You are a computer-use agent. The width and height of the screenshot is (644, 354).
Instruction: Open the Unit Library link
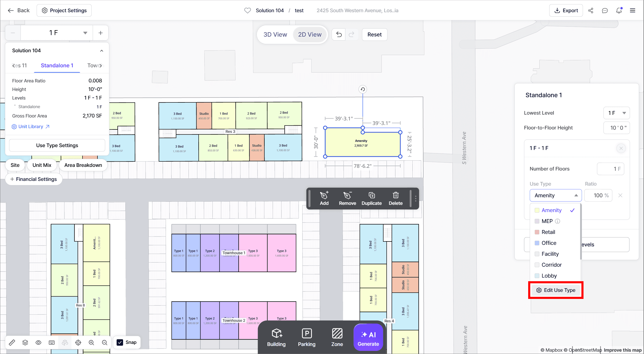pyautogui.click(x=31, y=127)
